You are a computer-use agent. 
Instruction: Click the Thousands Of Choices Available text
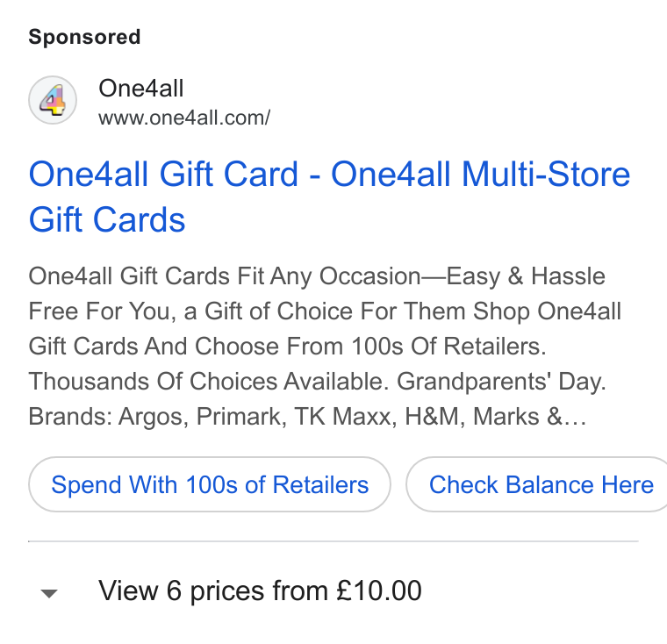pos(209,381)
